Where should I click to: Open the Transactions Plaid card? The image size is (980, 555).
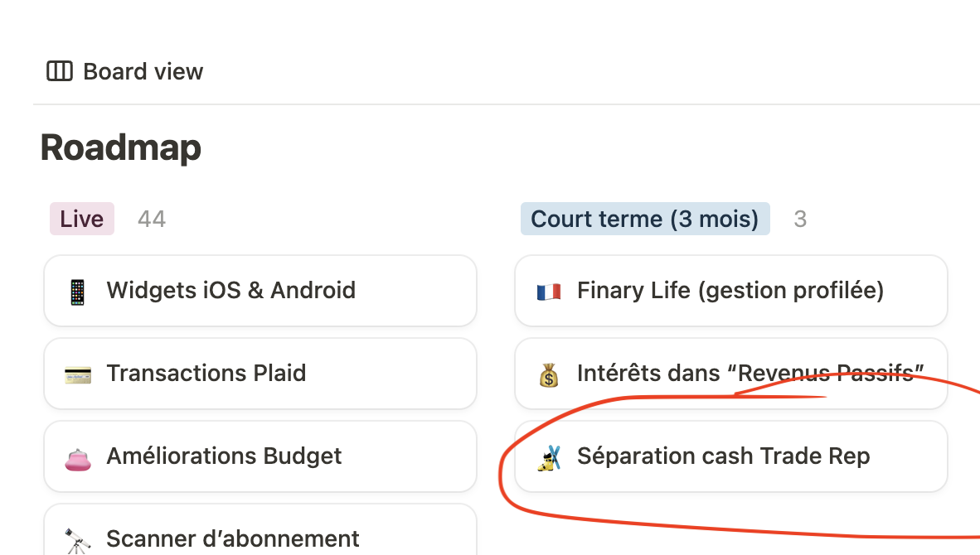click(206, 374)
